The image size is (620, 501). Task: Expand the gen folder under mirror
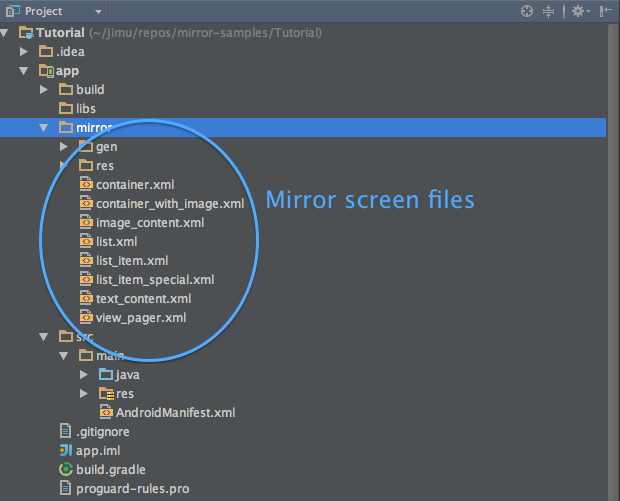(x=64, y=147)
